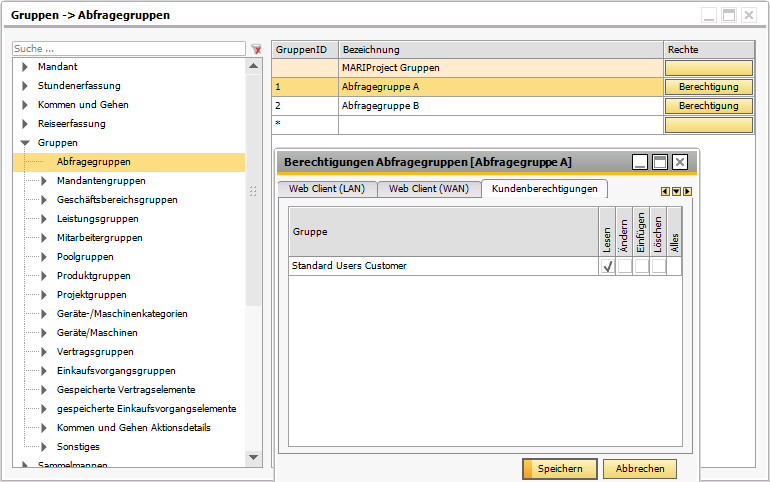Enable Löschen for Standard Users Customer

tap(658, 267)
